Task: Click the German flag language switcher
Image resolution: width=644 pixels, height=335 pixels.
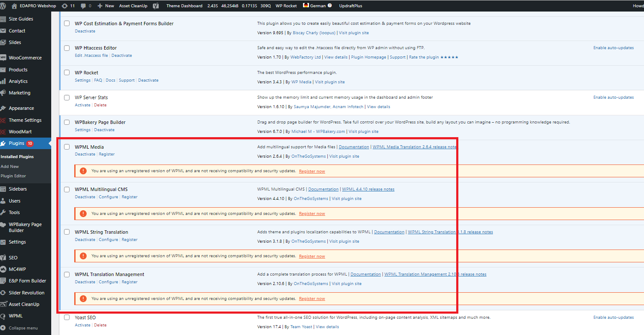Action: tap(306, 6)
